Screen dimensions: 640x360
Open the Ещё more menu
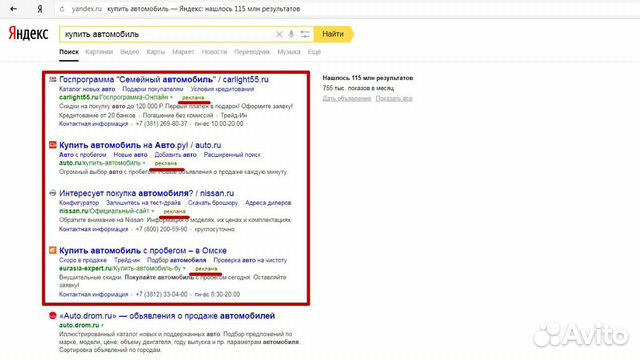[314, 52]
